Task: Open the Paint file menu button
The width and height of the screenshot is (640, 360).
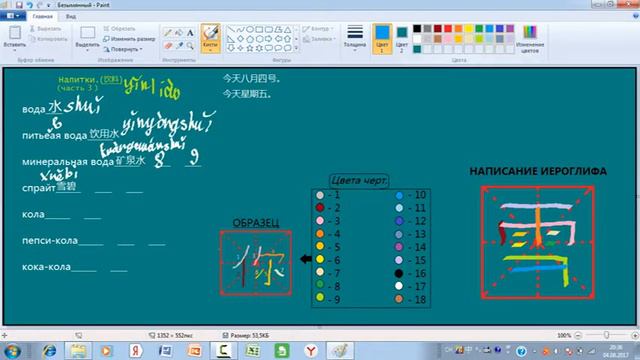Action: click(13, 16)
